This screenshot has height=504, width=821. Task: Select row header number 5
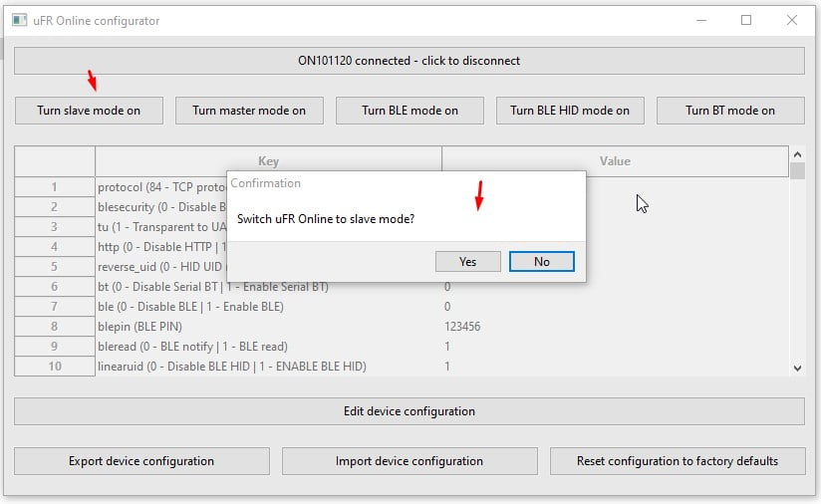55,267
